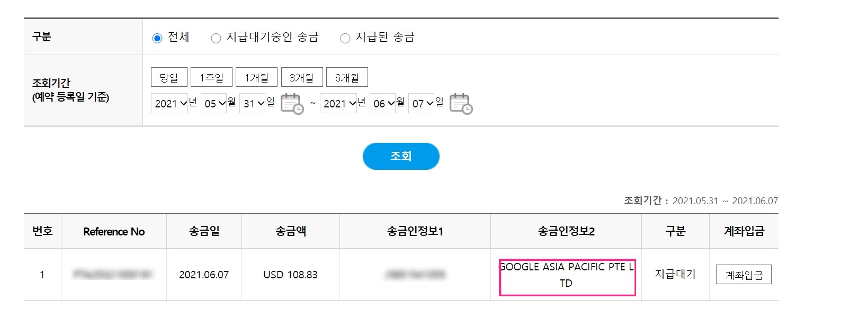Open the end month dropdown showing 06
This screenshot has width=868, height=309.
tap(383, 104)
